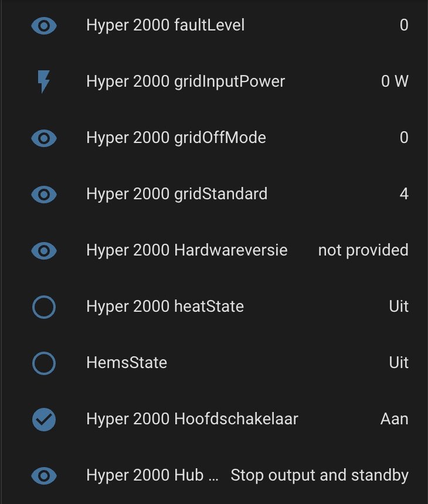This screenshot has height=504, width=428.
Task: Click the Hoofdschakelaar 'Aan' state value
Action: tap(394, 419)
